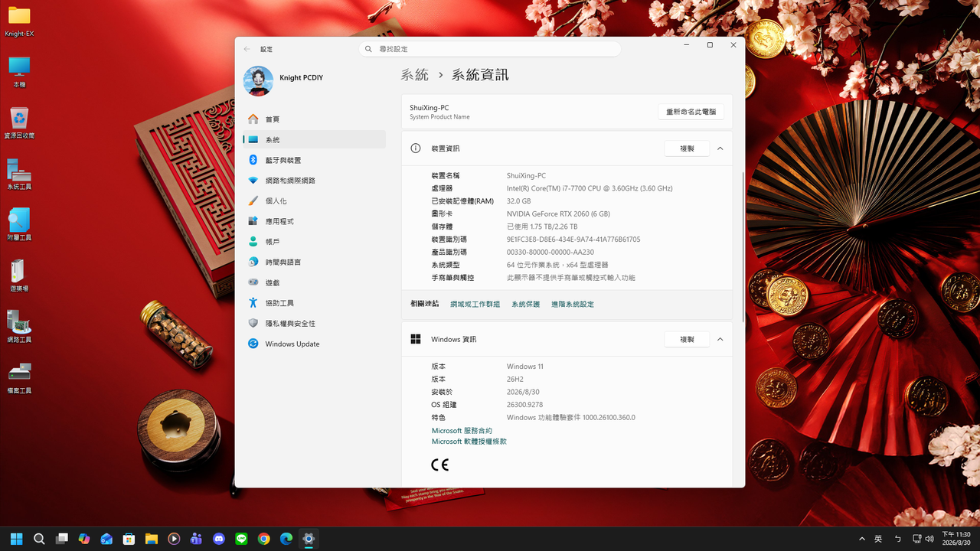This screenshot has width=980, height=551.
Task: Open Task View from the taskbar
Action: click(62, 539)
